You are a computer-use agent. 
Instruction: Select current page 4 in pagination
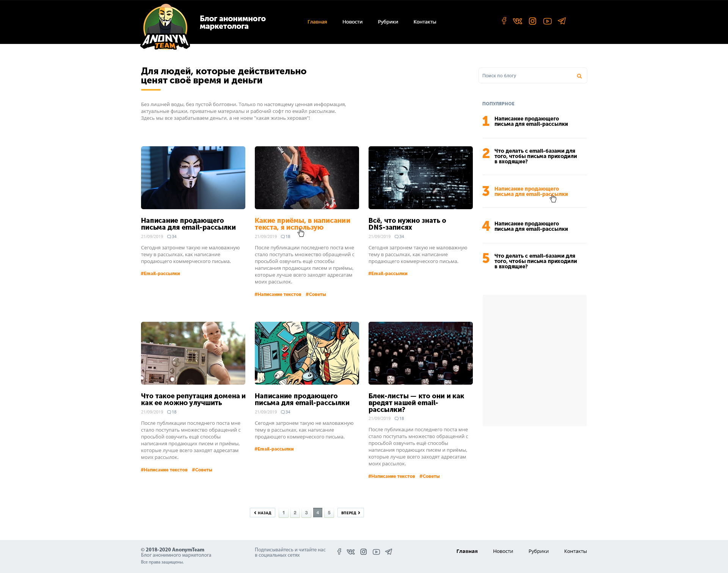coord(318,513)
